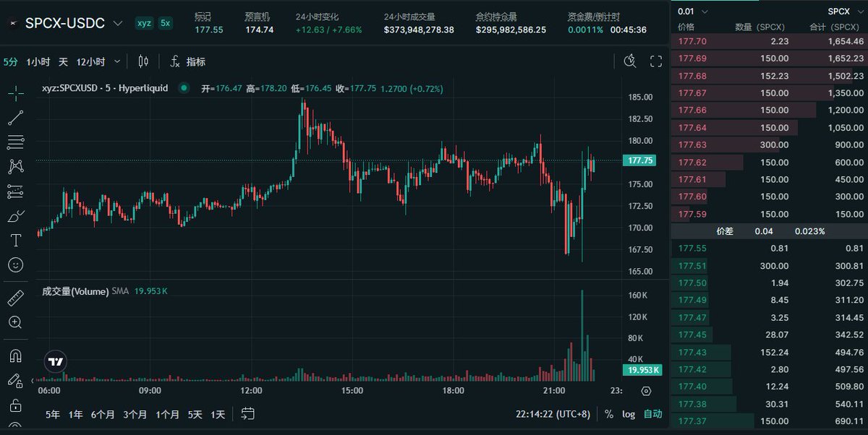The image size is (868, 435).
Task: Click the SPCX token logo icon
Action: tap(12, 24)
